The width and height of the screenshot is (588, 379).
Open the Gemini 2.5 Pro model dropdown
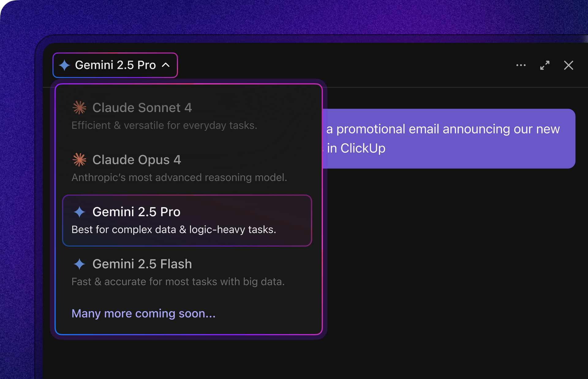[x=115, y=65]
